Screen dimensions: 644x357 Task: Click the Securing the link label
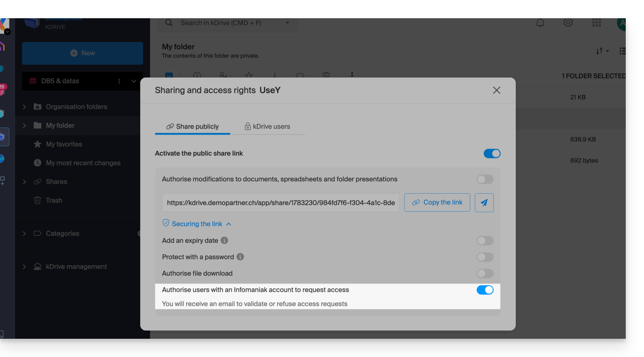pos(197,224)
